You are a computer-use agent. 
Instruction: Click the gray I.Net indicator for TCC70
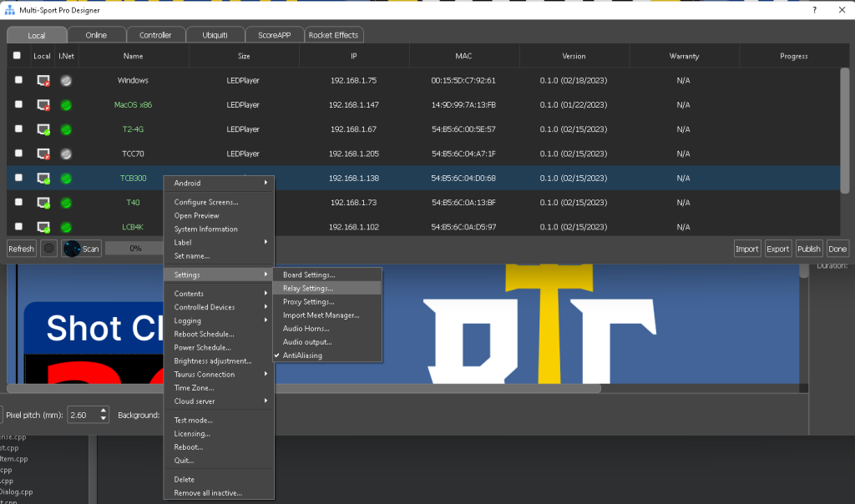point(66,154)
